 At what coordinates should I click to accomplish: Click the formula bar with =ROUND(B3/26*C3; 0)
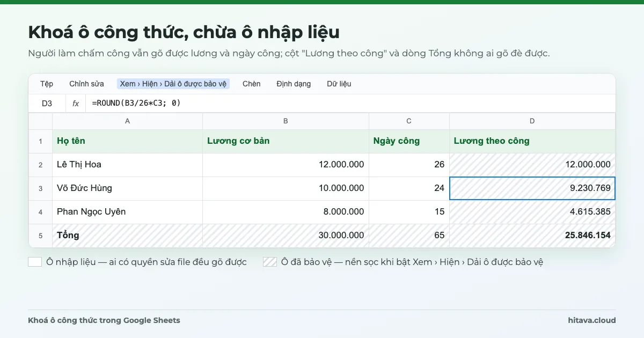pyautogui.click(x=350, y=104)
